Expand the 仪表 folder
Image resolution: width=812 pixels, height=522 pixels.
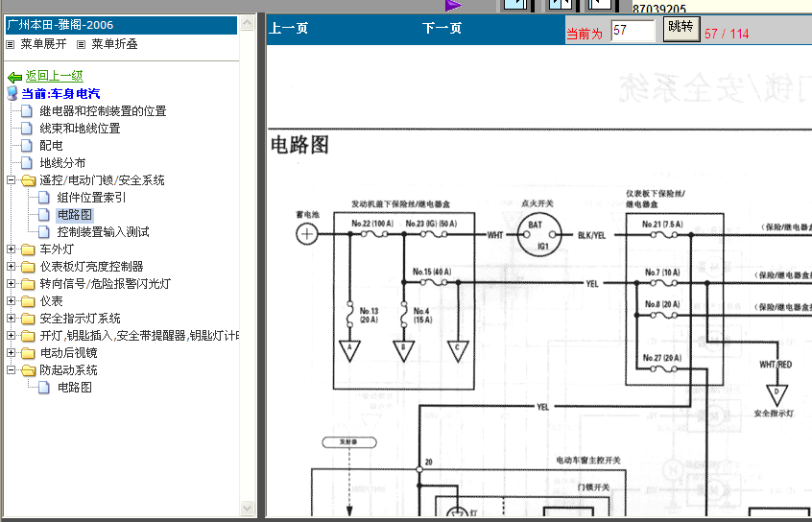tap(11, 301)
